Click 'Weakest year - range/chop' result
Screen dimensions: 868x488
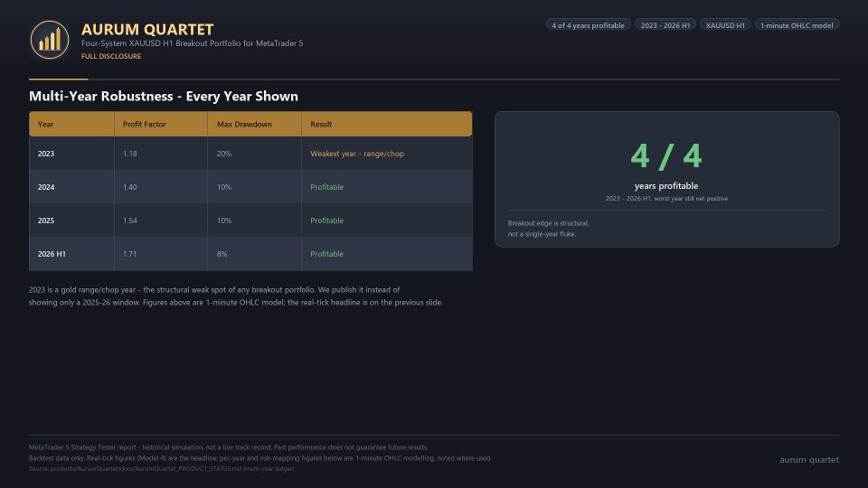point(357,154)
